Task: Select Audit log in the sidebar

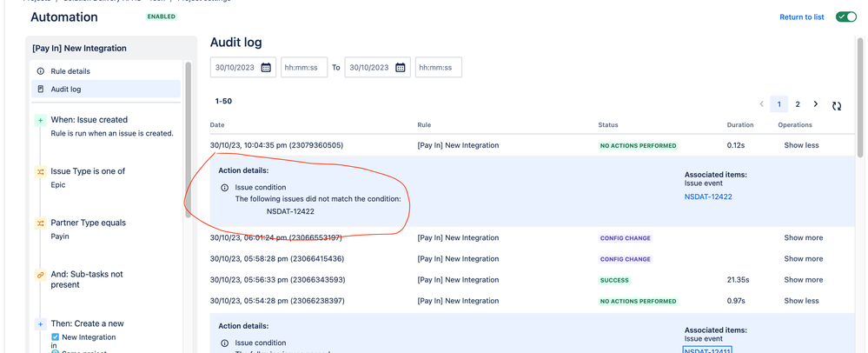Action: pos(106,89)
